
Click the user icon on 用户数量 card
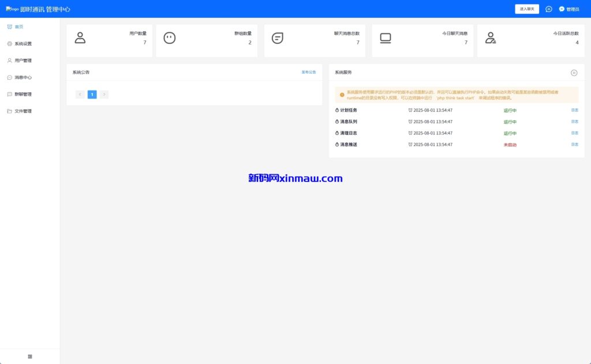click(x=80, y=38)
